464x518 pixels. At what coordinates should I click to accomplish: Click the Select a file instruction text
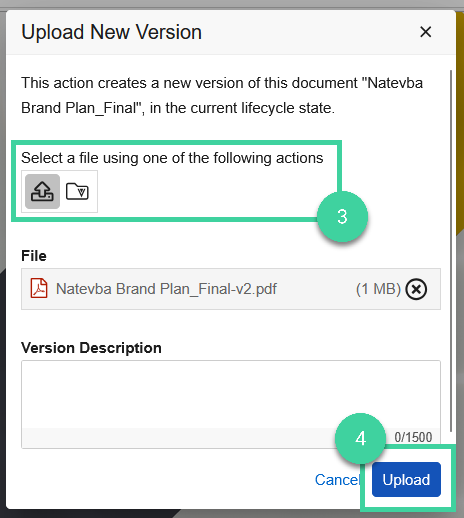click(172, 158)
